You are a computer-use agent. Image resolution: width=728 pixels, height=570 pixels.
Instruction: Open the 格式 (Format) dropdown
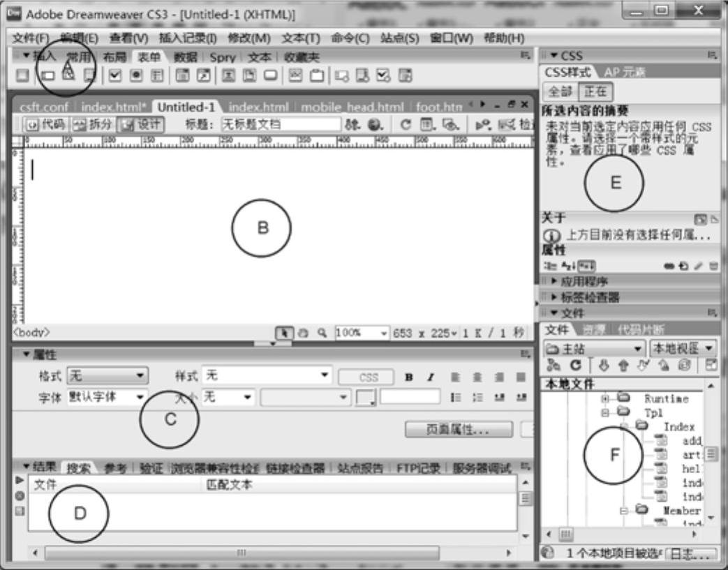(x=107, y=375)
